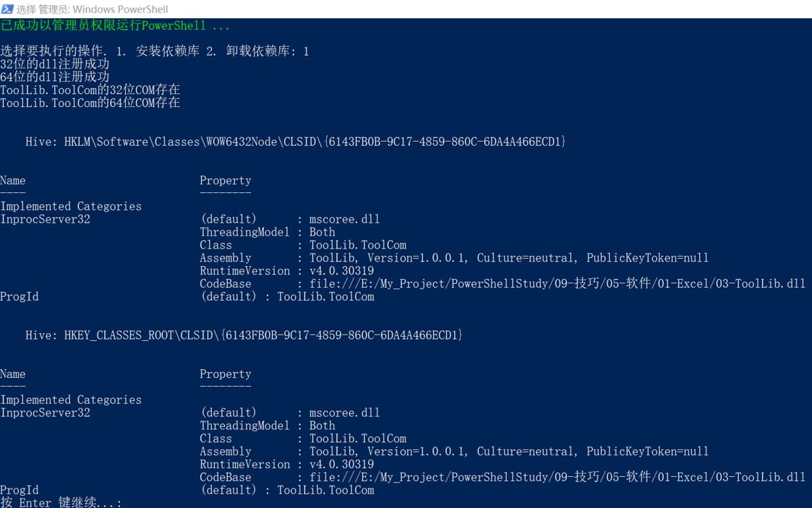Click the first 'mscoree.dll' value
The width and height of the screenshot is (812, 508).
tap(344, 219)
